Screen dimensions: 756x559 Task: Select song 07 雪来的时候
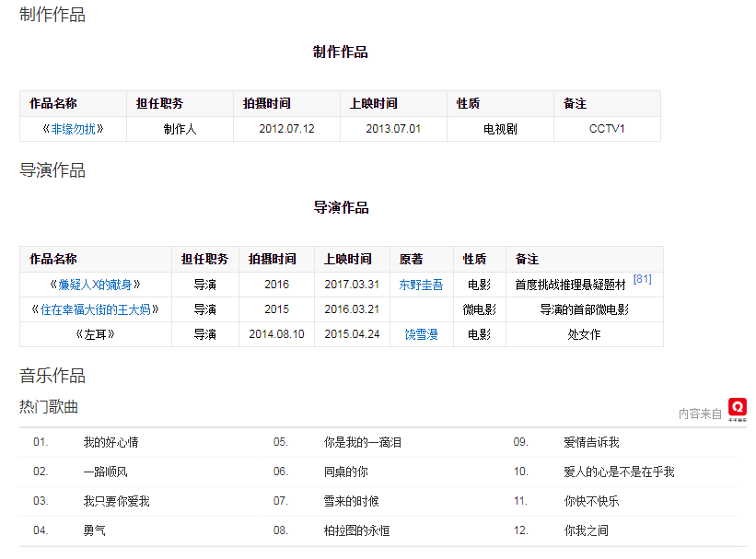coord(351,501)
